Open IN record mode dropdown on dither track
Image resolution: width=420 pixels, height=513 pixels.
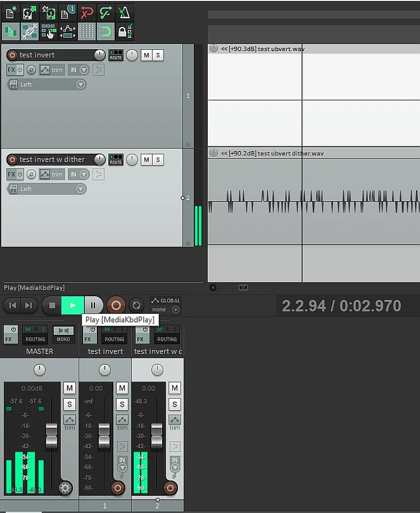[x=79, y=174]
